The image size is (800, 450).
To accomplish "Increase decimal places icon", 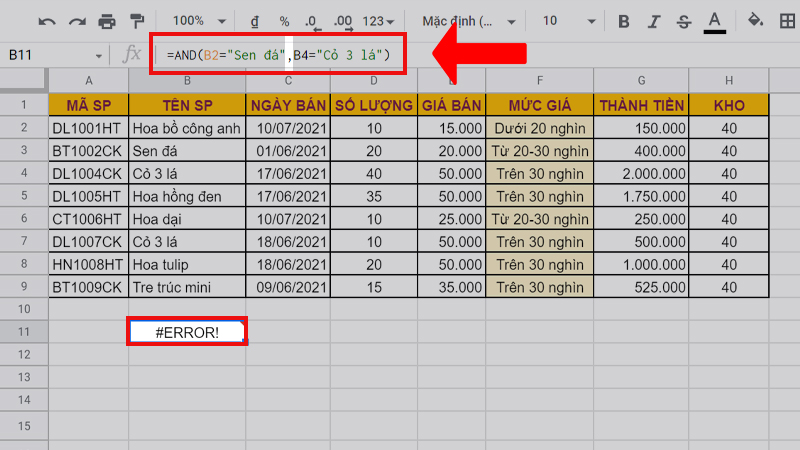I will click(343, 22).
